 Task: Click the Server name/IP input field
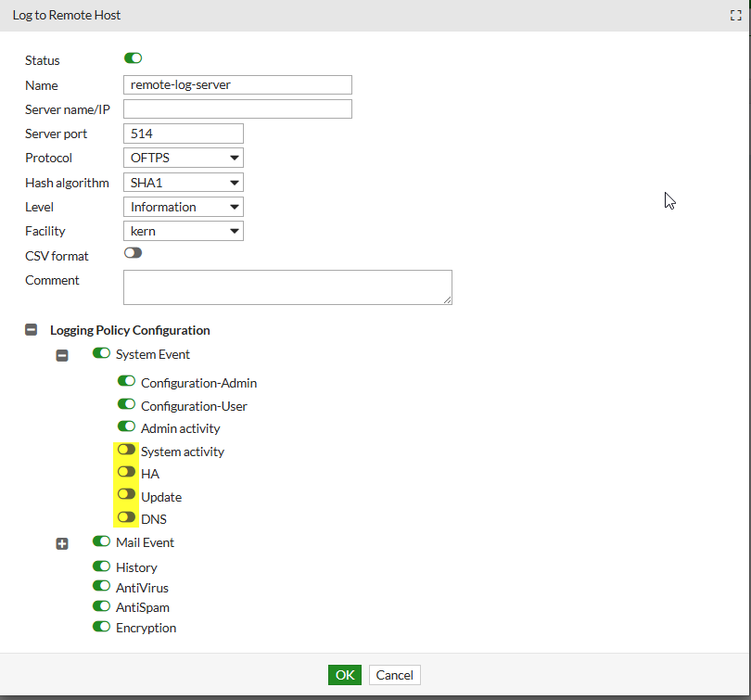(x=237, y=108)
